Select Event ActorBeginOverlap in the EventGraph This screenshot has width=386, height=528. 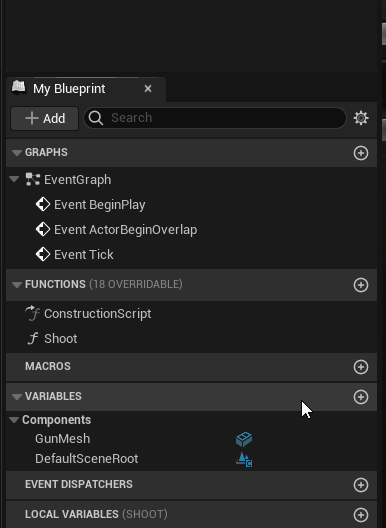point(125,230)
